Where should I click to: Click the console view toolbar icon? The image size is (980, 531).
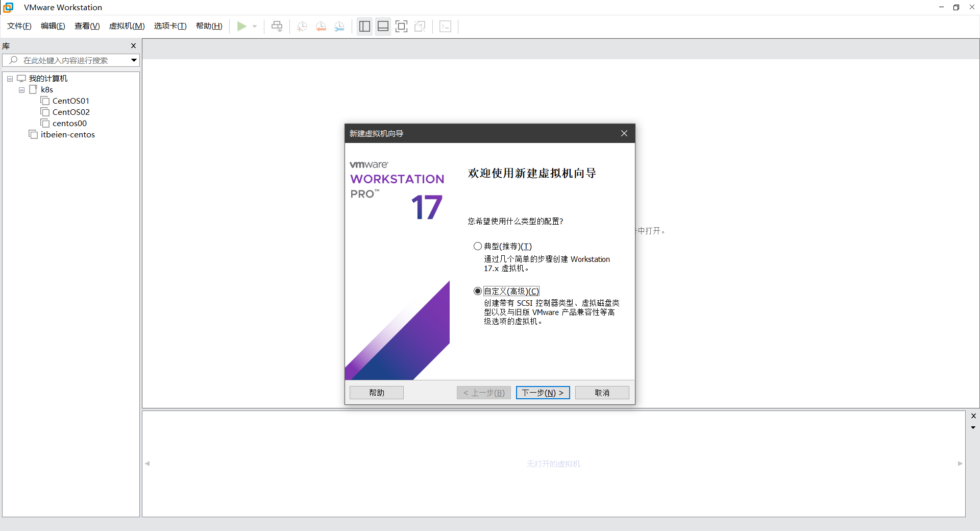pyautogui.click(x=445, y=27)
